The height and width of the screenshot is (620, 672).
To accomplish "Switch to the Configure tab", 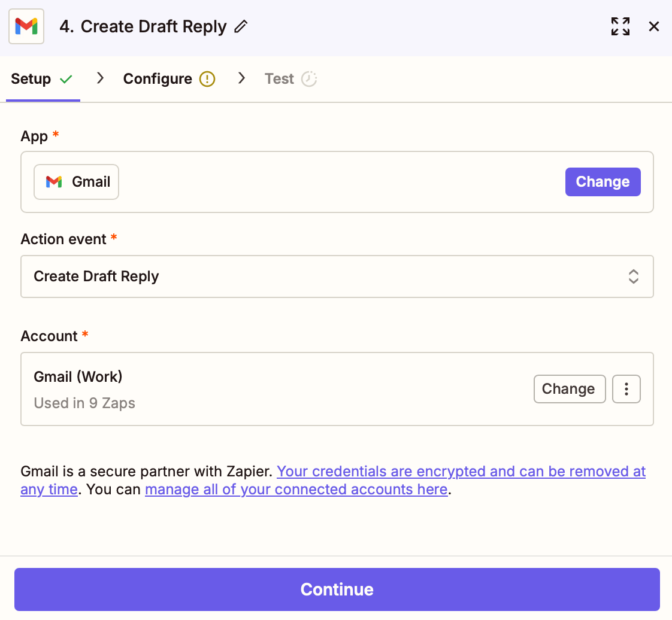I will (x=169, y=79).
